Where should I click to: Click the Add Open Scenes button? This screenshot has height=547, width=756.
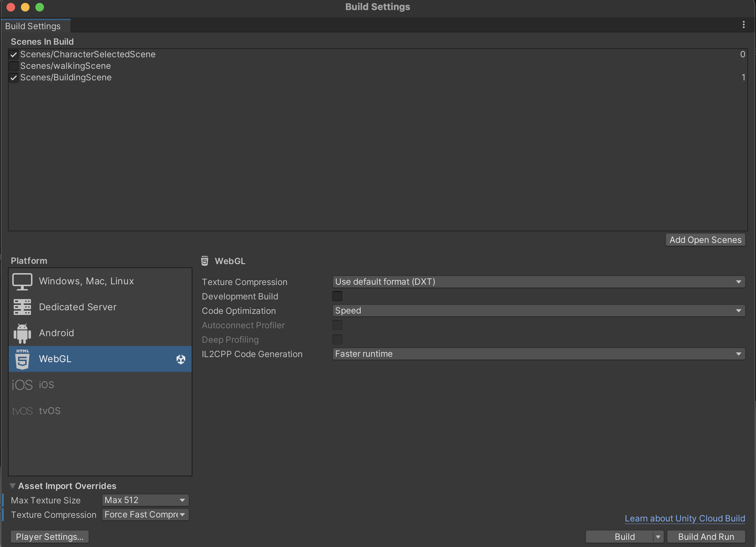pos(705,240)
